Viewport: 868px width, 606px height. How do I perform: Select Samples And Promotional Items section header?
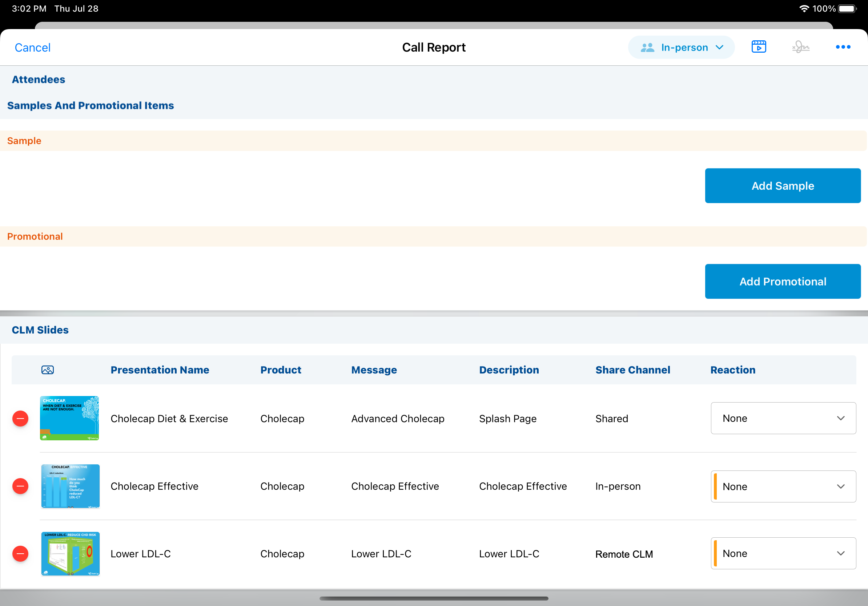91,105
